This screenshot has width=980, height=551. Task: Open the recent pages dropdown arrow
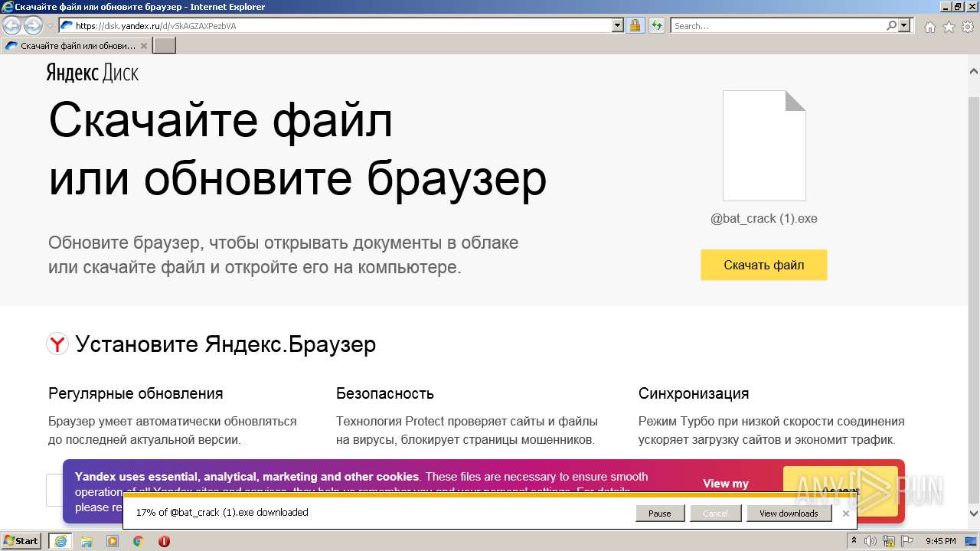(x=50, y=26)
